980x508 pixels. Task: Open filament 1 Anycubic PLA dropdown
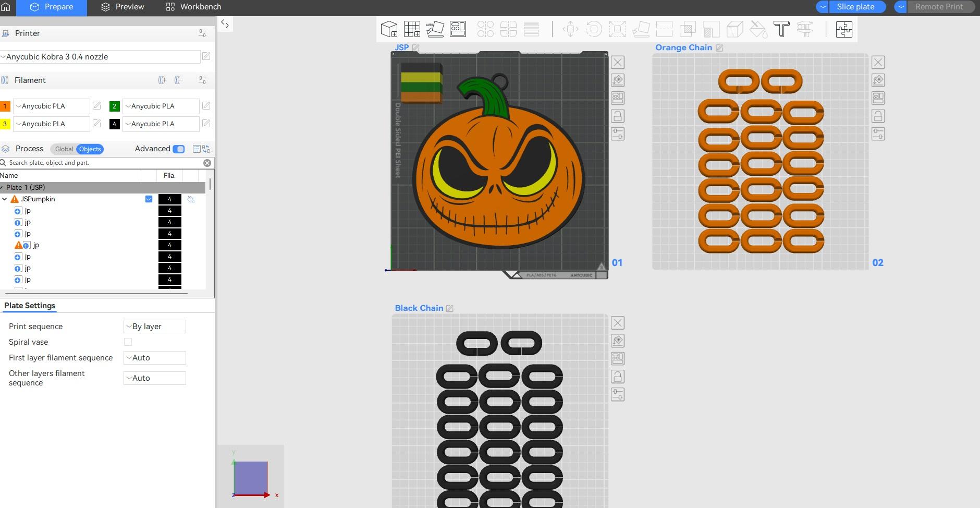click(51, 106)
